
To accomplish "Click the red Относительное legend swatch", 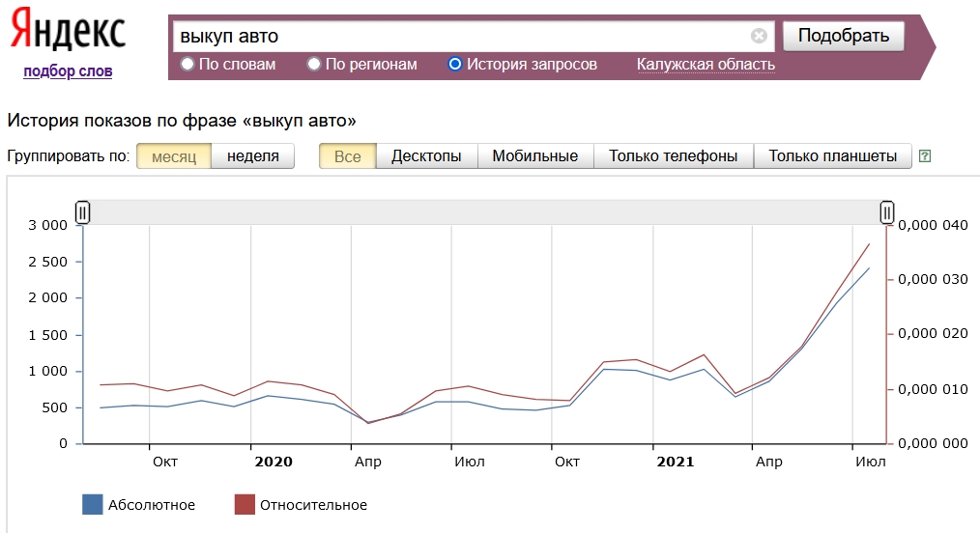I will (245, 504).
